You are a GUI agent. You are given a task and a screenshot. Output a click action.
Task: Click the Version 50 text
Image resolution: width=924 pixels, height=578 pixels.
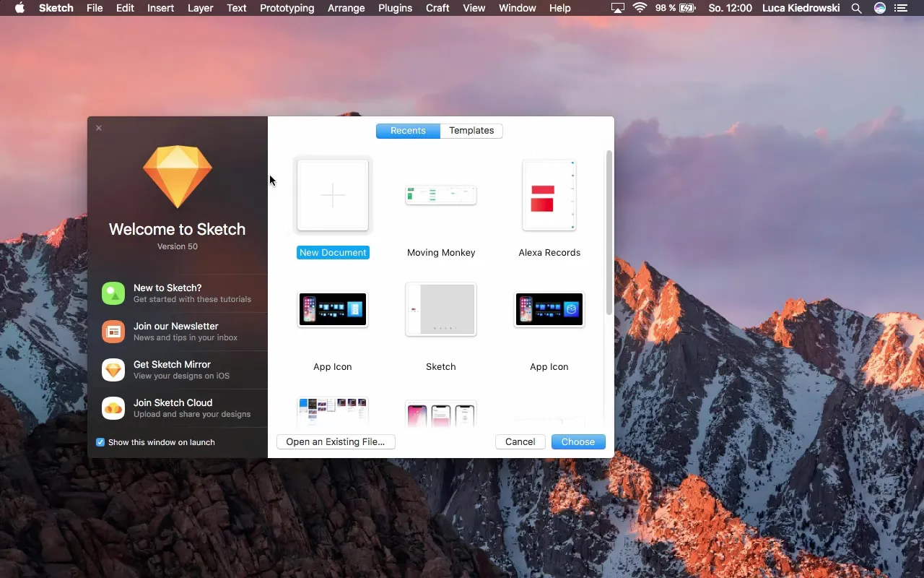[x=178, y=246]
